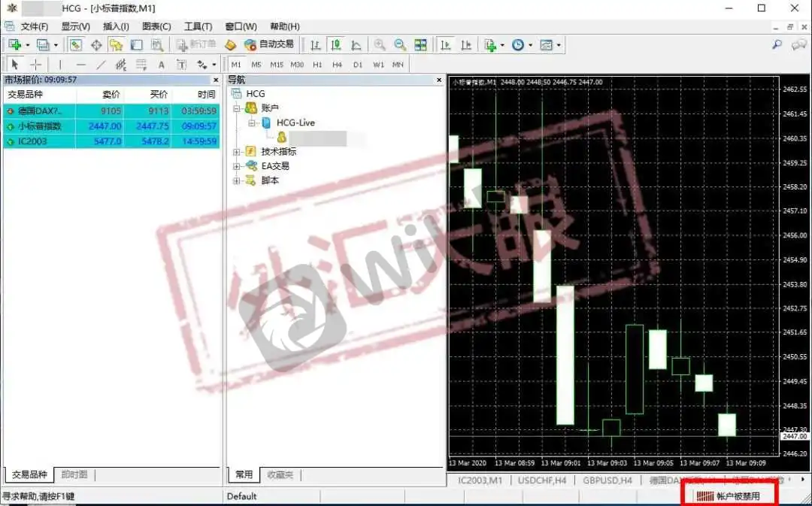This screenshot has height=506, width=812.
Task: Switch chart to line chart style
Action: click(356, 45)
